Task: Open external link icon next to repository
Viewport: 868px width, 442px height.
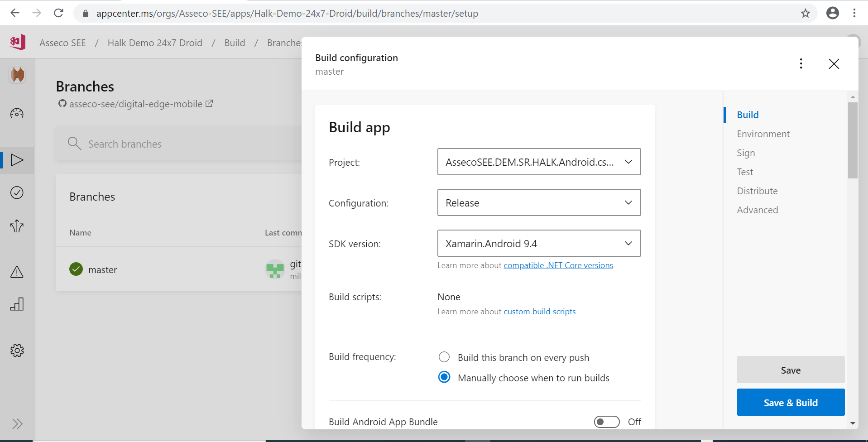Action: tap(209, 103)
